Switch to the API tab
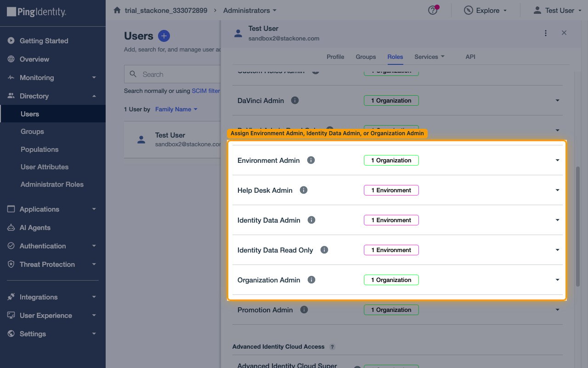588x368 pixels. pos(470,57)
